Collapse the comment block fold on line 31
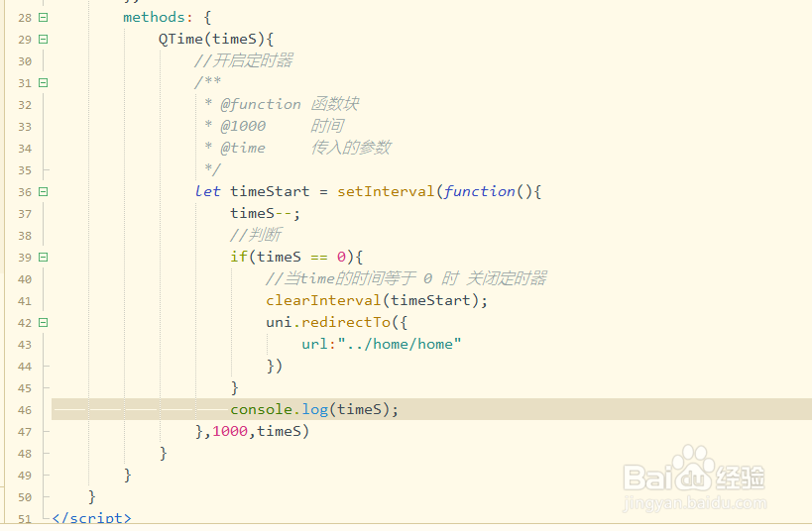The width and height of the screenshot is (812, 531). coord(44,83)
